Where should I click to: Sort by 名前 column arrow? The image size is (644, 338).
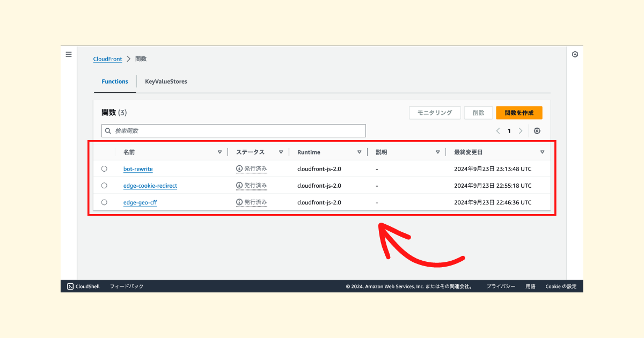219,152
